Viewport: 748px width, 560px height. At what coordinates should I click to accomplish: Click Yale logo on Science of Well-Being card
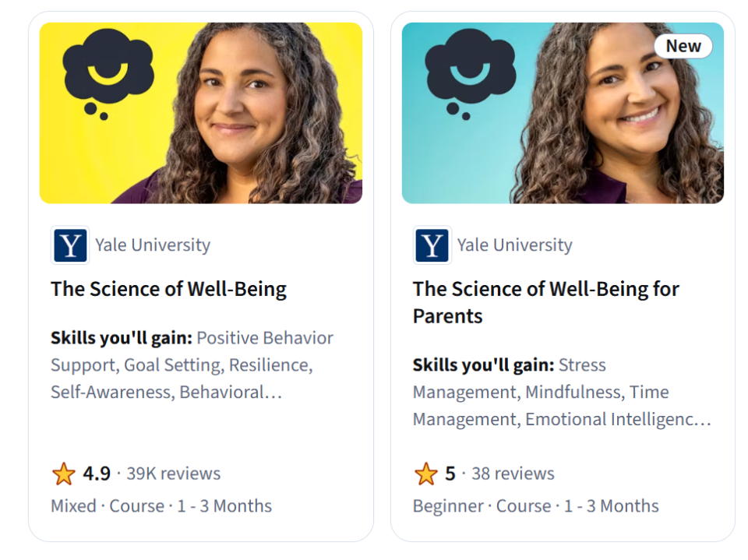70,245
